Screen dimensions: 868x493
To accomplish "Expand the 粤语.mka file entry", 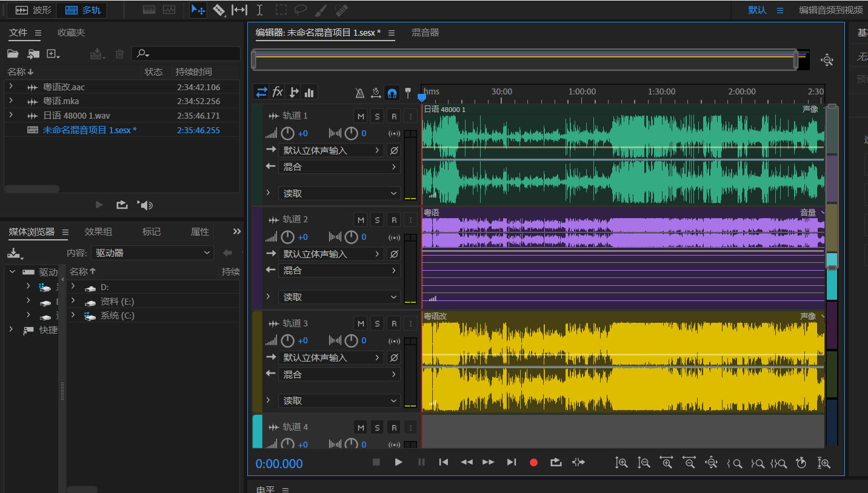I will 11,101.
